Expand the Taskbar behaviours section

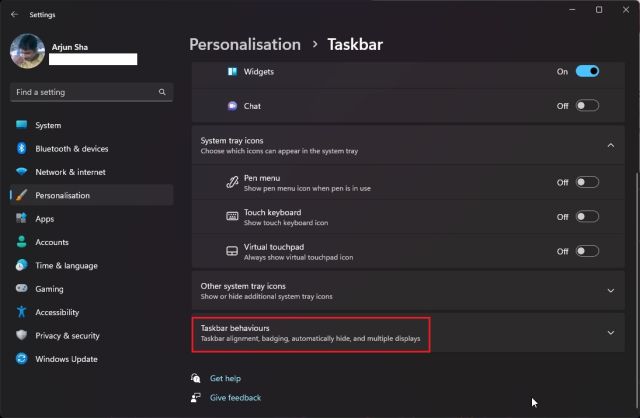pyautogui.click(x=610, y=333)
